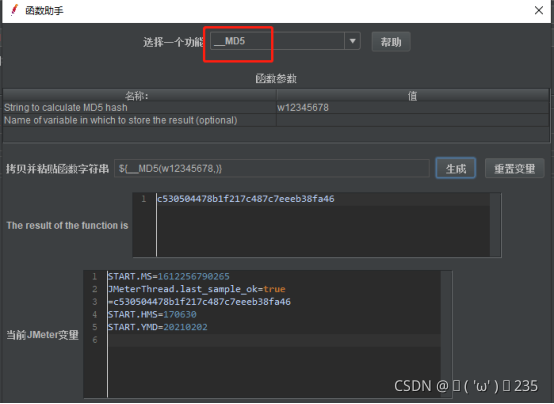Click the =c530504478b1f217c487c7eeeb38fa46 variable line
This screenshot has width=554, height=404.
tap(200, 302)
